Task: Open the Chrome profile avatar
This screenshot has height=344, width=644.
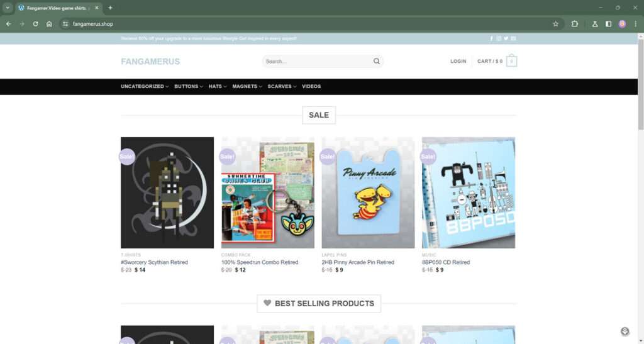Action: 622,24
